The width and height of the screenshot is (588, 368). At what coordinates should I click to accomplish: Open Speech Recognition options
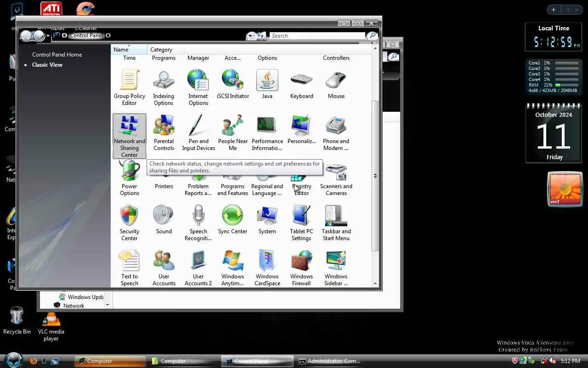click(198, 223)
